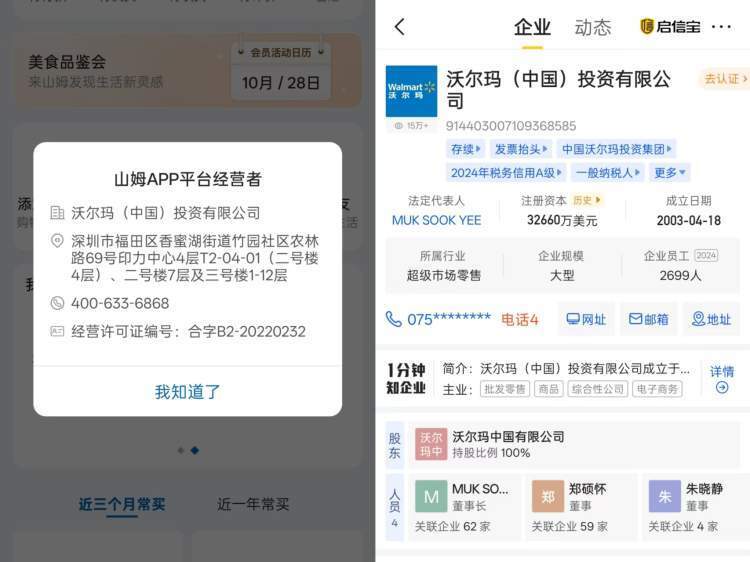Go back using the back arrow icon
Screen dimensions: 750x562
coord(400,27)
